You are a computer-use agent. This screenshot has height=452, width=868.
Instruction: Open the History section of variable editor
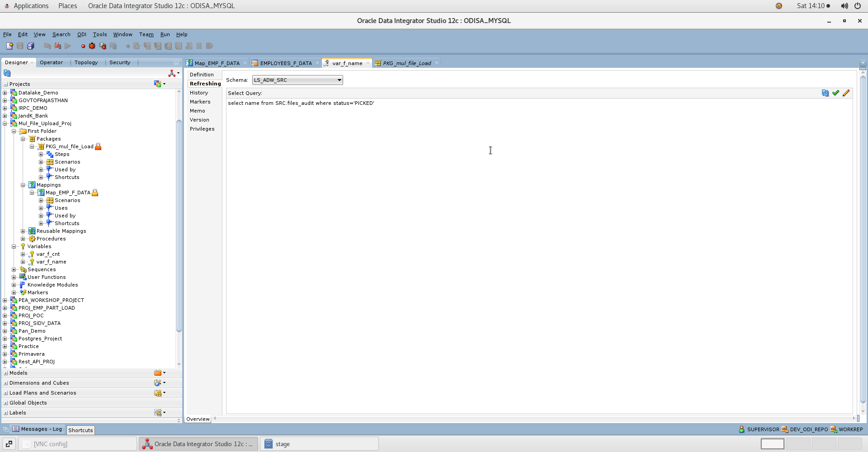coord(199,93)
